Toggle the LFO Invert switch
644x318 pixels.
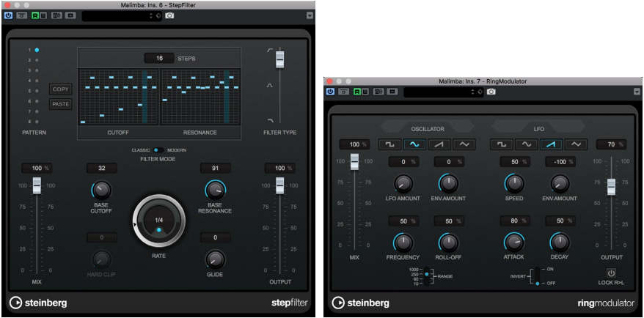point(537,276)
